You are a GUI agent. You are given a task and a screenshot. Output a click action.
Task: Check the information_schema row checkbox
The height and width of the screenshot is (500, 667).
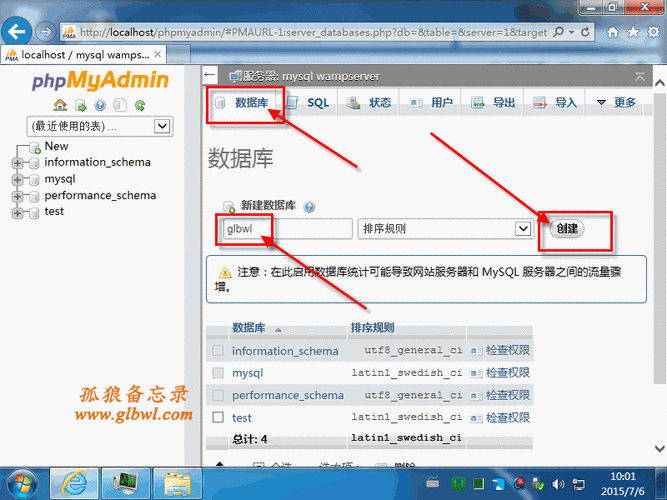click(x=218, y=351)
